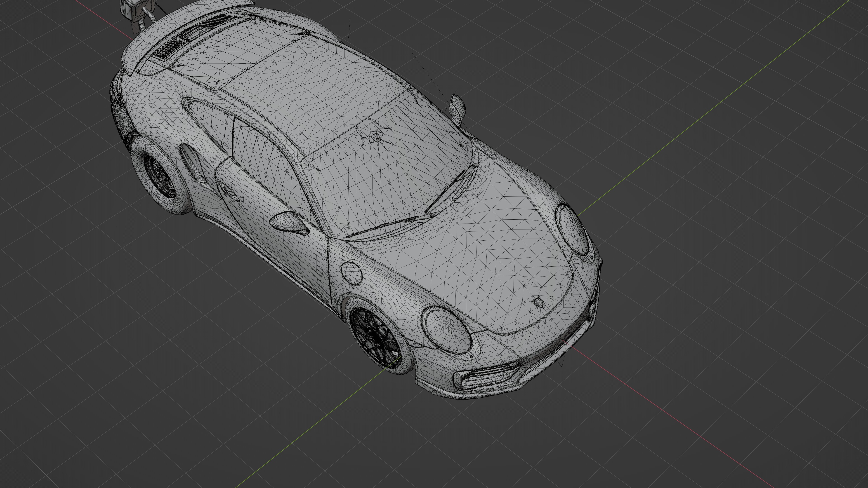Click the side air intake behind the door
Image resolution: width=868 pixels, height=488 pixels.
click(x=193, y=163)
